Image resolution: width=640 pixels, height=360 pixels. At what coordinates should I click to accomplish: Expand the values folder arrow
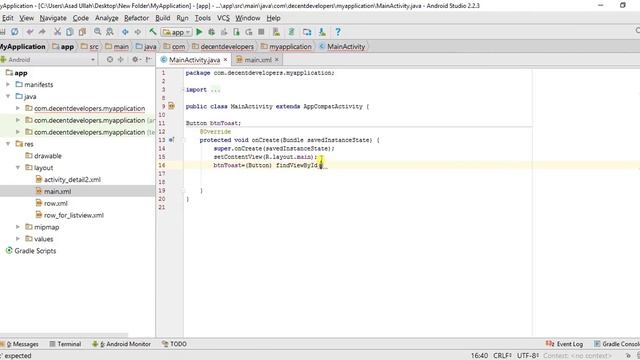[18, 239]
